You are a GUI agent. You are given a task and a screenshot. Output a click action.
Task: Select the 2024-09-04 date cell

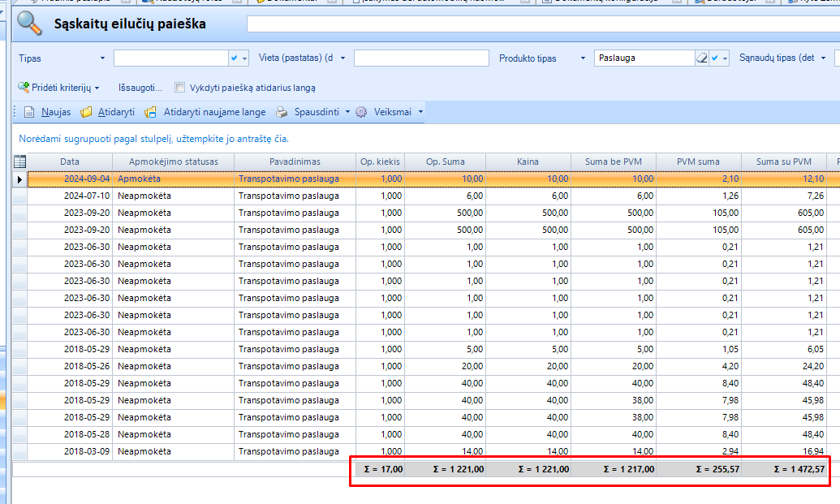(x=70, y=179)
